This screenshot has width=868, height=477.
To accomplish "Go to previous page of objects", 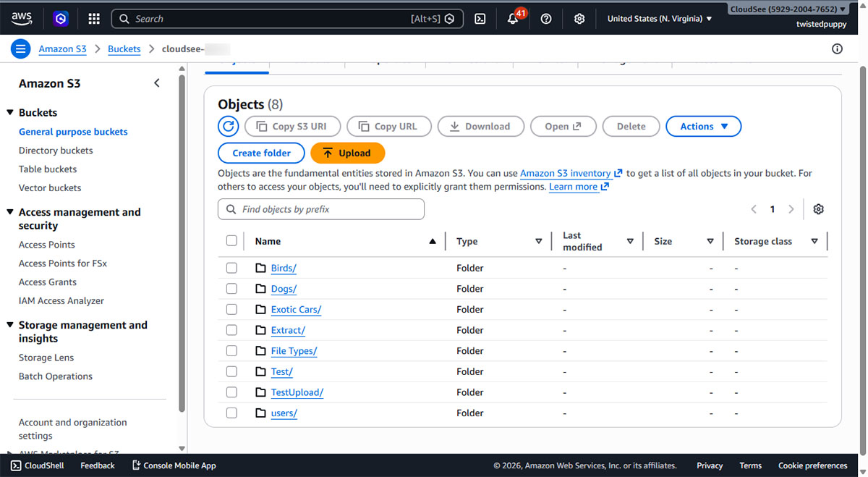I will tap(754, 209).
